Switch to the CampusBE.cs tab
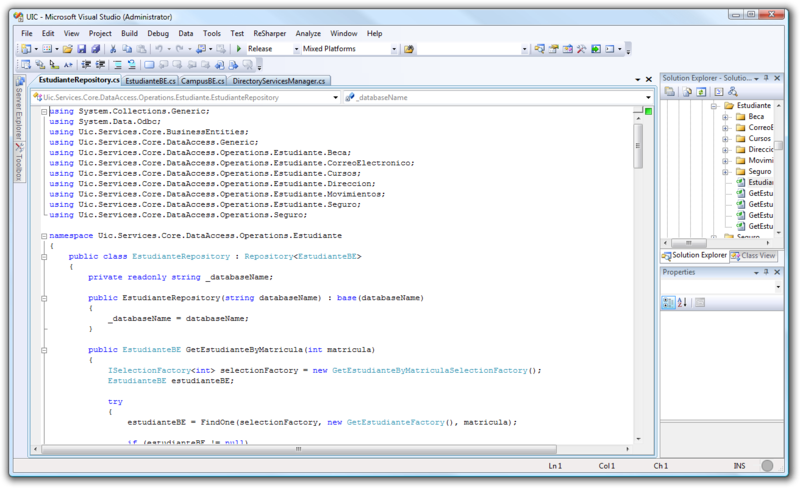Screen dimensions: 800x488 [x=204, y=80]
